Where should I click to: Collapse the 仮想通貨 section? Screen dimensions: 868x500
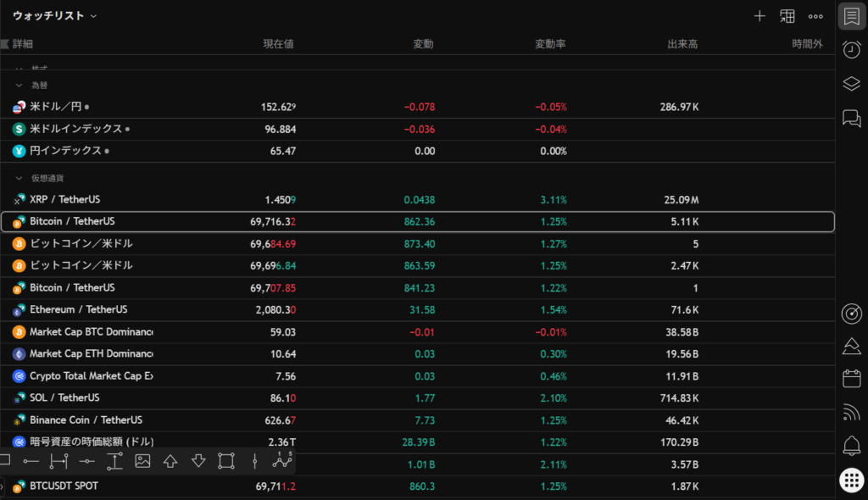19,178
